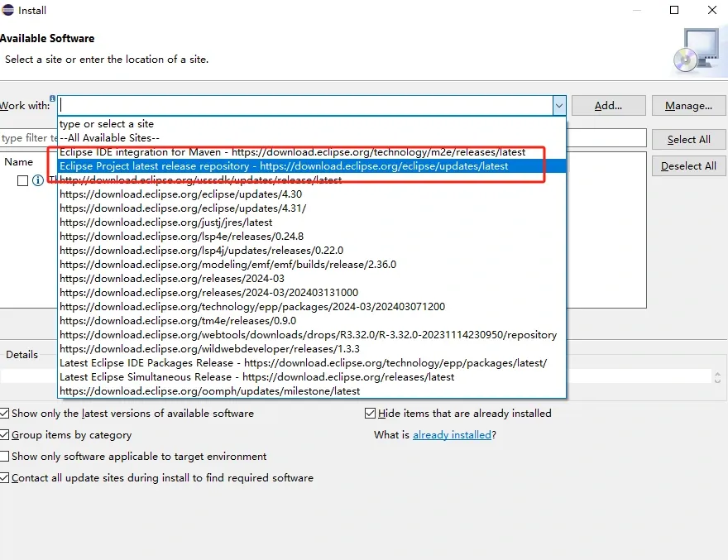This screenshot has height=560, width=728.
Task: Select the oomph/updates/milestone/latest site
Action: [312, 391]
